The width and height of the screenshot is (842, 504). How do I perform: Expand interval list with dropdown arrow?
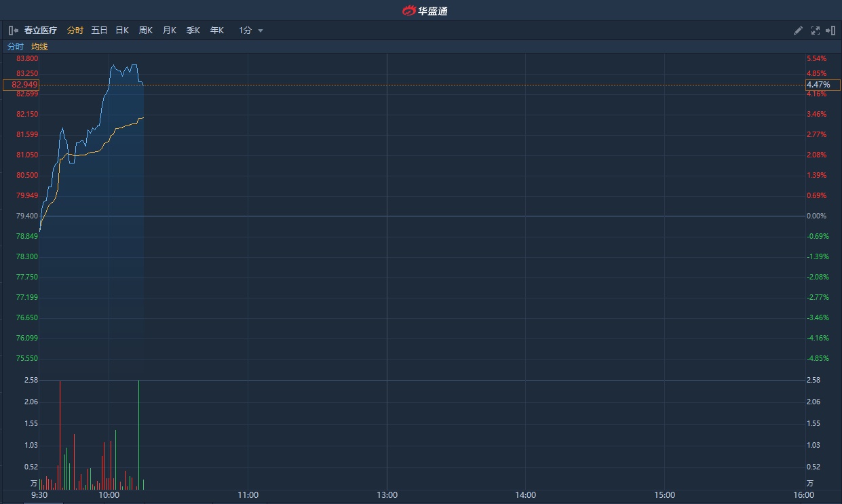coord(261,31)
